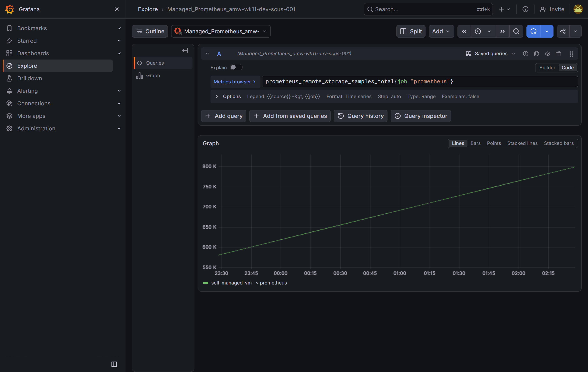Collapse query row A chevron
Viewport: 588px width, 372px height.
(x=207, y=54)
